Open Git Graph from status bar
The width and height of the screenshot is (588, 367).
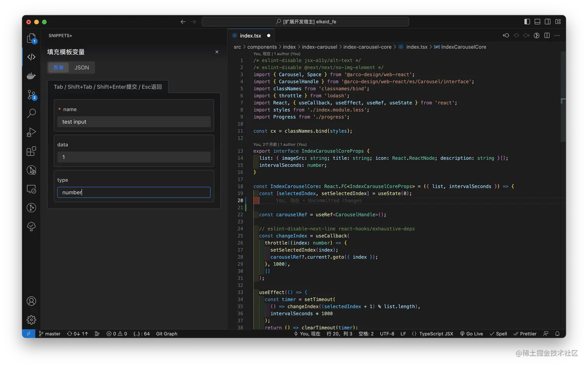pyautogui.click(x=167, y=334)
